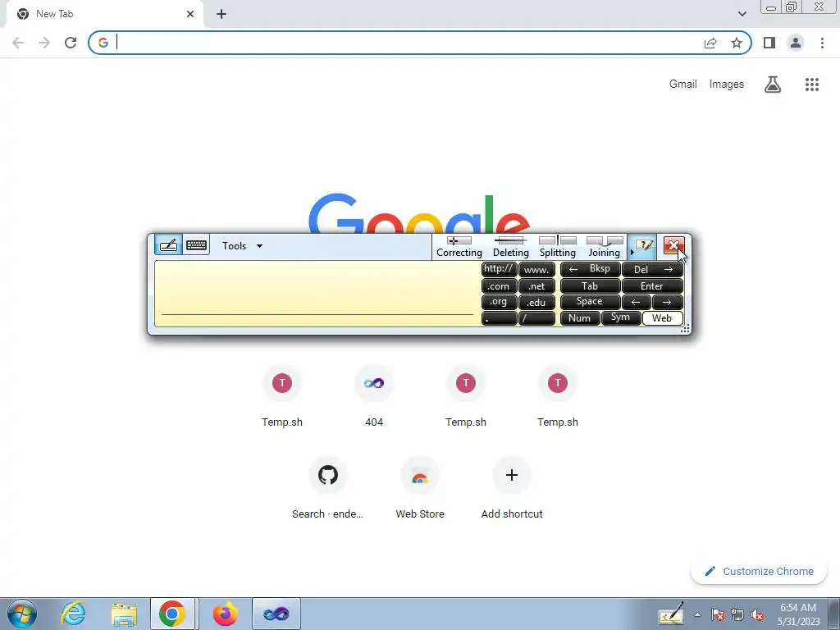Switch to on-screen touch keyboard mode
The image size is (840, 630).
tap(196, 245)
